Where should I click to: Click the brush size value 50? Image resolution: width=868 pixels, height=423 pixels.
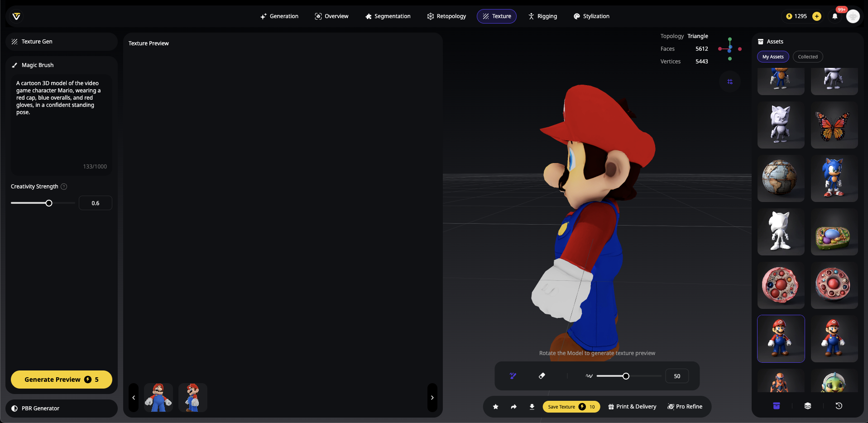677,376
